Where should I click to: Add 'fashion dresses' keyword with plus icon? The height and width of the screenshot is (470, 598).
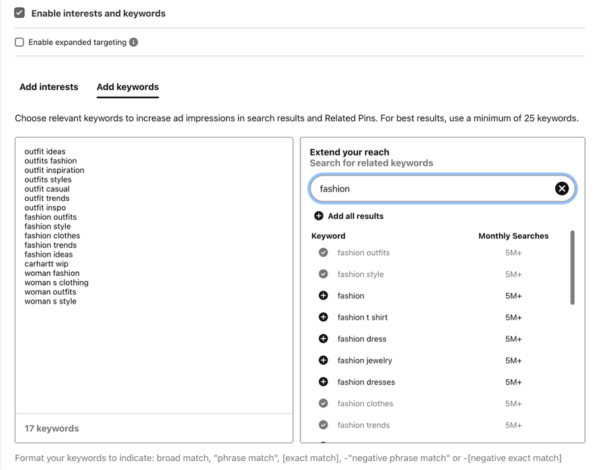point(323,382)
